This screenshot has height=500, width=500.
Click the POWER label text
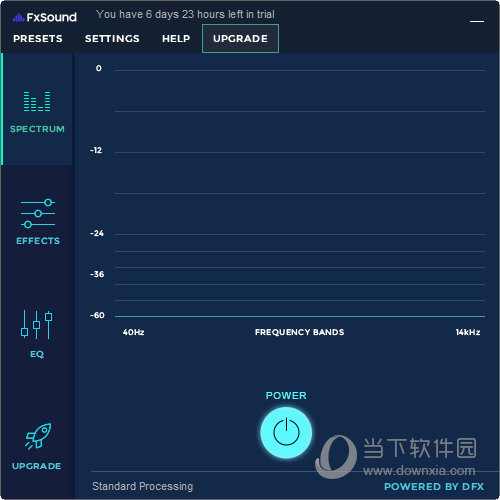[x=286, y=396]
